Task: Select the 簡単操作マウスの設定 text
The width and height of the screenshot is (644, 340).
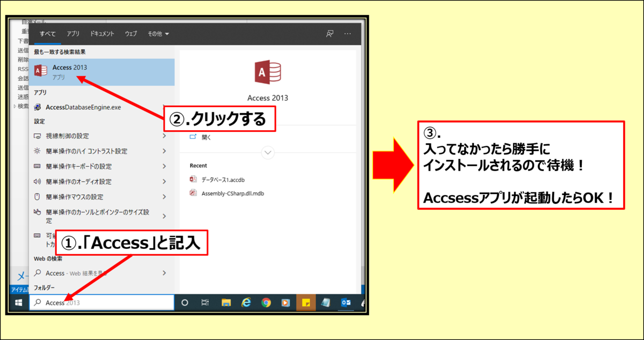Action: (75, 197)
